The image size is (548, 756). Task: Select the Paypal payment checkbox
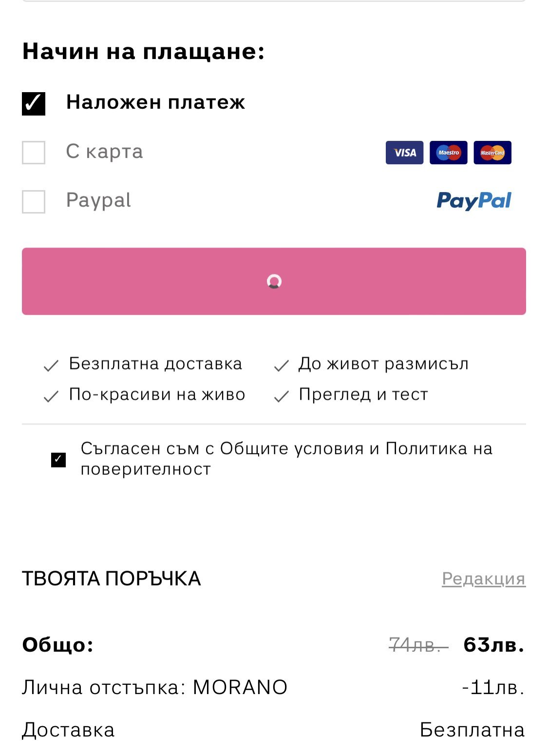(34, 201)
